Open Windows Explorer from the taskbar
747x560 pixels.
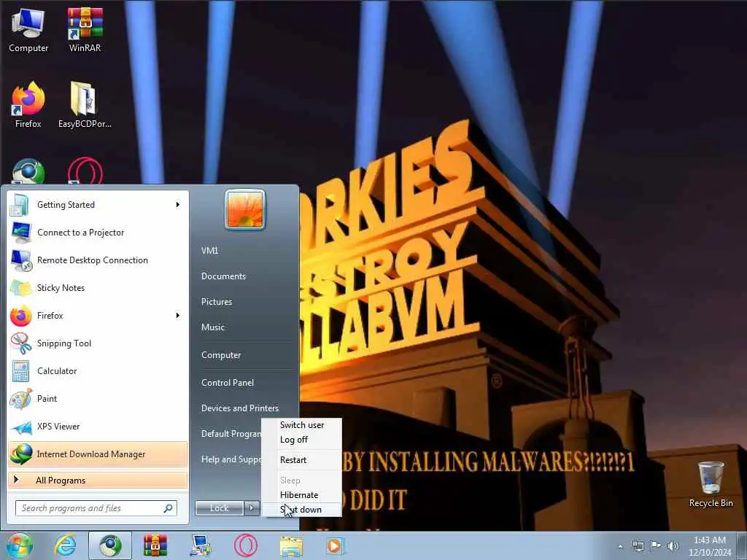click(291, 545)
